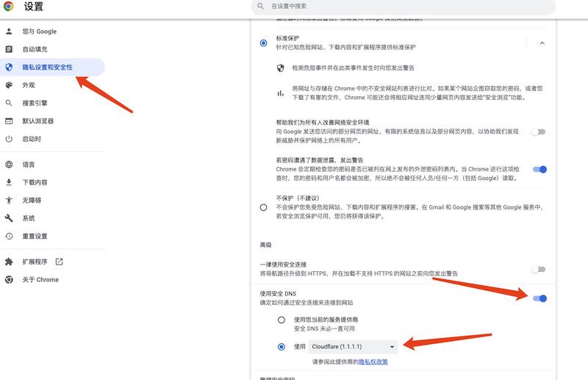Click the external link icon beside 扩展程序
The height and width of the screenshot is (380, 588).
60,262
